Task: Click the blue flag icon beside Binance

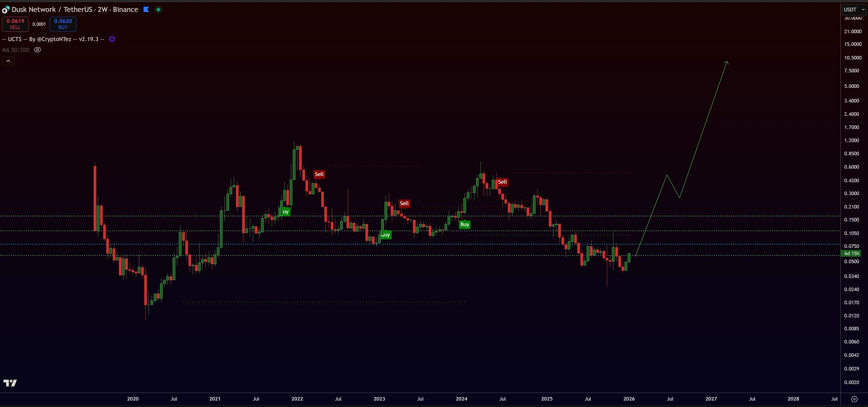Action: click(146, 9)
